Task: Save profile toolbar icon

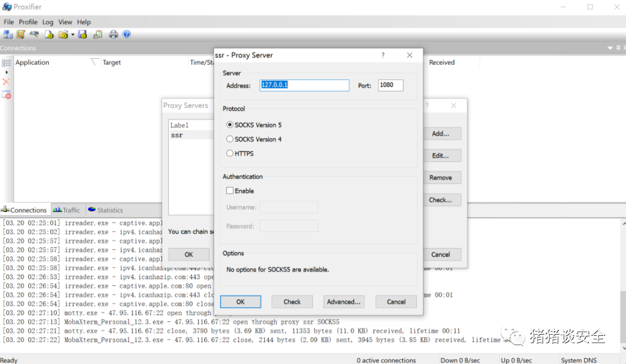Action: pos(83,34)
